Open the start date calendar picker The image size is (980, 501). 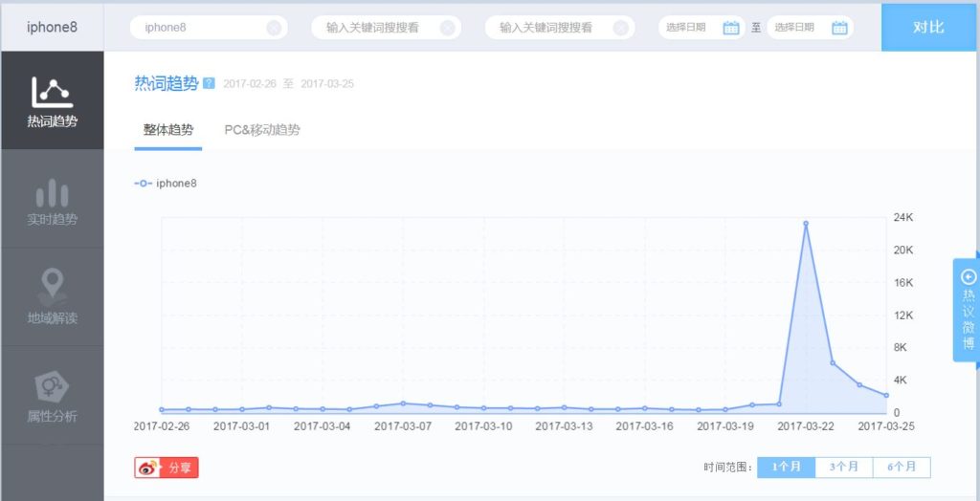click(730, 28)
